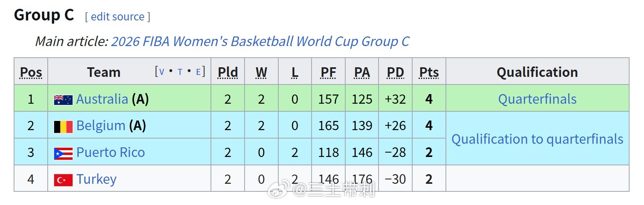The image size is (644, 205).
Task: Click the Australia flag icon
Action: (63, 100)
